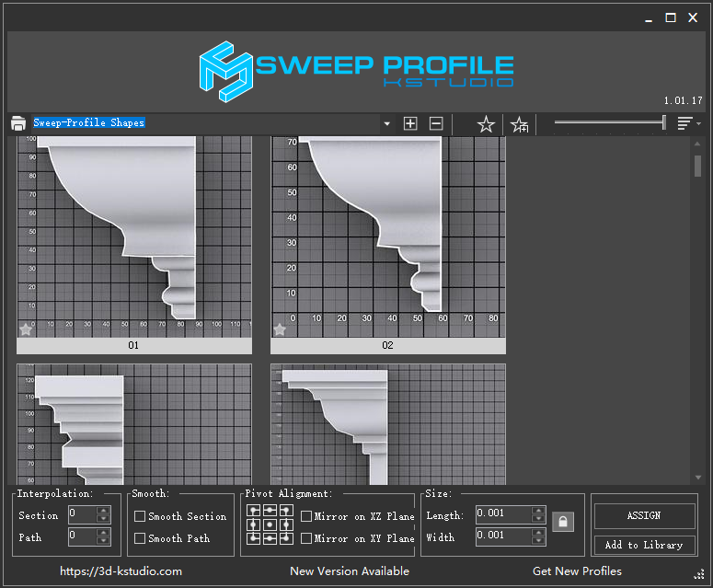713x588 pixels.
Task: Show favorites with the star icon
Action: [486, 124]
